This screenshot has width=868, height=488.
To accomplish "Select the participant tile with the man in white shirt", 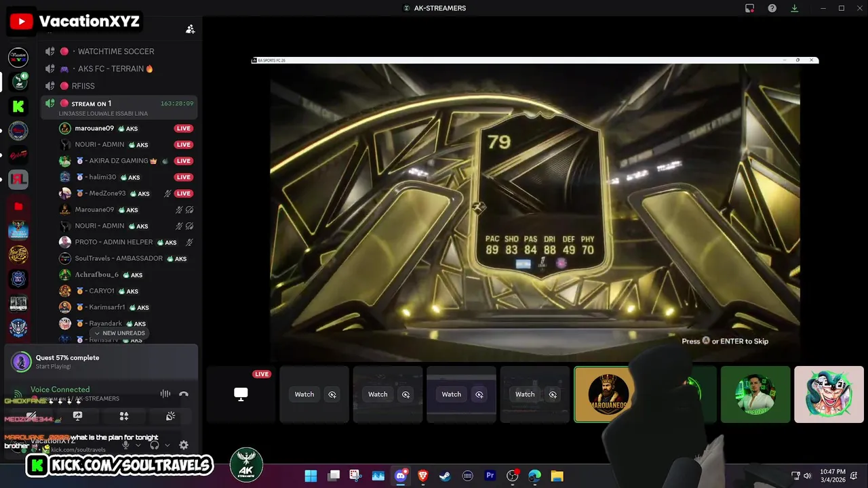I will pyautogui.click(x=755, y=394).
